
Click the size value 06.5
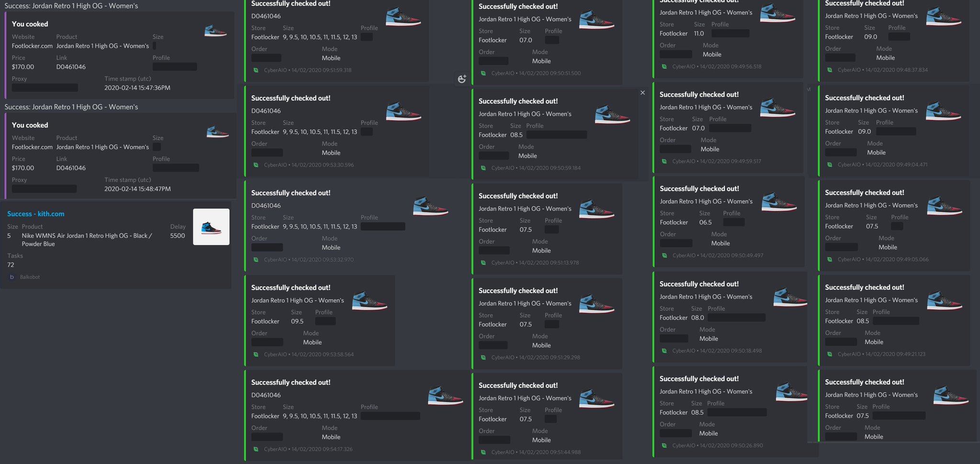click(705, 223)
